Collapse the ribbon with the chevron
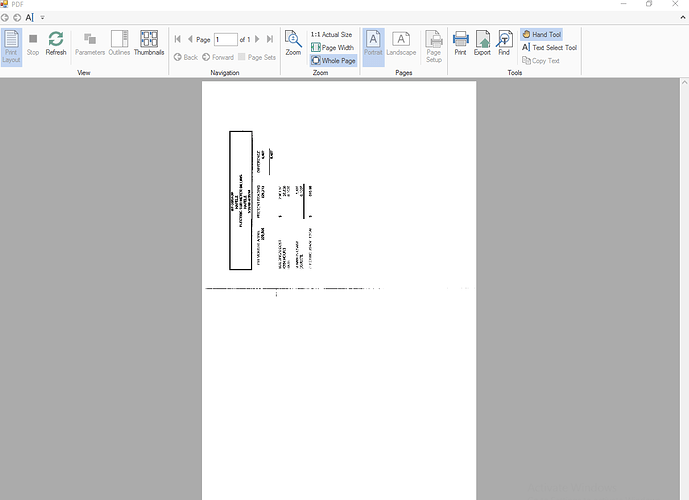This screenshot has width=689, height=500. pyautogui.click(x=683, y=18)
